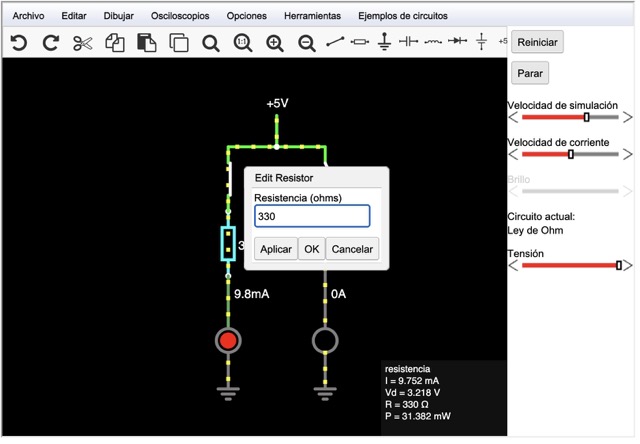Click the Parar button
This screenshot has width=640, height=444.
pos(530,73)
